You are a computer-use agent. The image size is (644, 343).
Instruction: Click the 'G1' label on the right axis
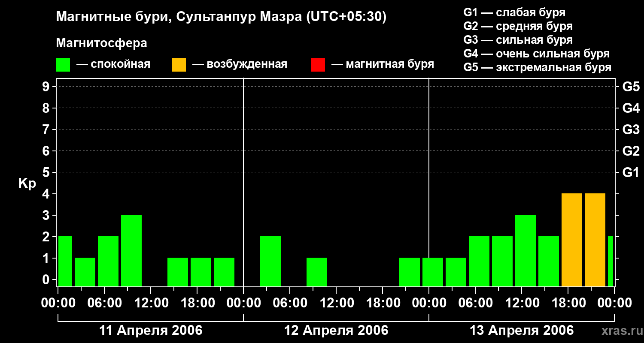[631, 172]
